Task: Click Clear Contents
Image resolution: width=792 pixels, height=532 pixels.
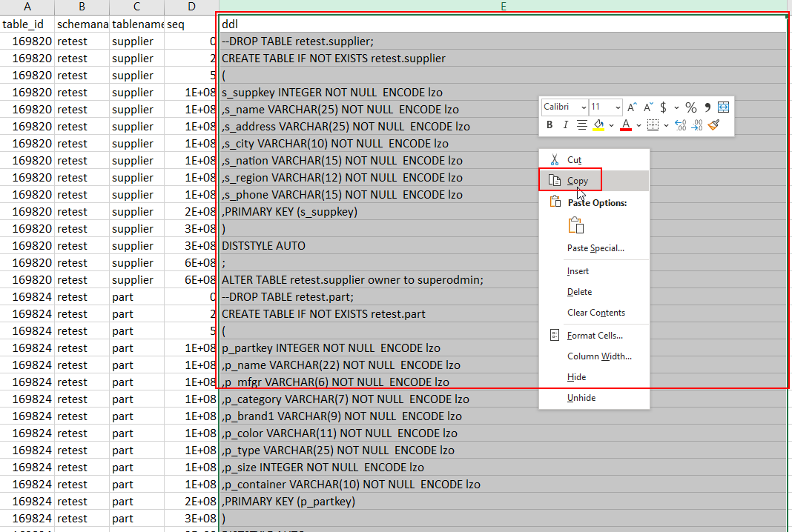Action: [598, 312]
